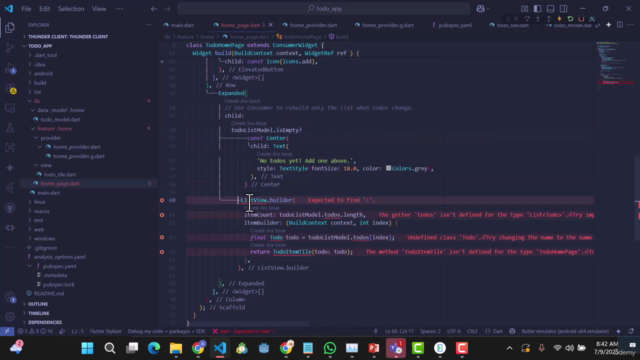The width and height of the screenshot is (640, 360).
Task: Go forward using navigation right arrow
Action: click(167, 9)
